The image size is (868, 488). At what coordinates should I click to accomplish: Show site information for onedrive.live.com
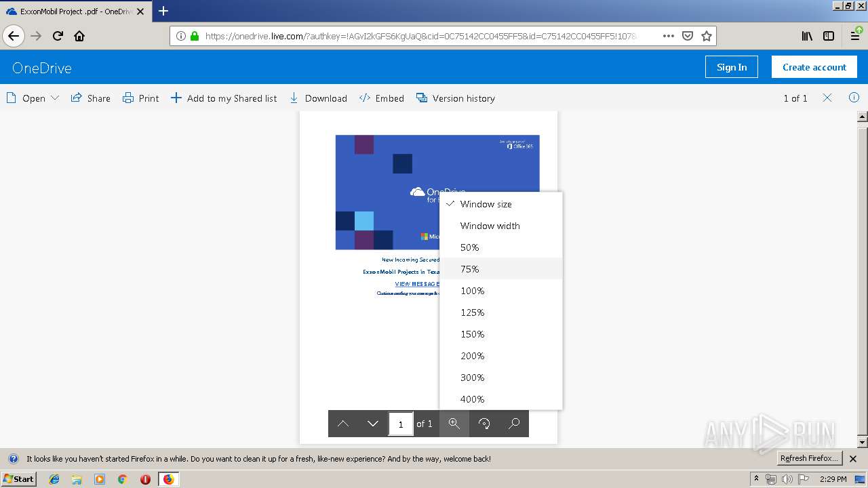pyautogui.click(x=180, y=36)
